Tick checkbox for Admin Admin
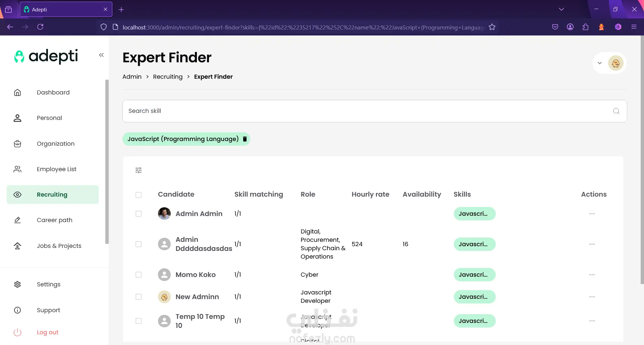 [x=139, y=214]
